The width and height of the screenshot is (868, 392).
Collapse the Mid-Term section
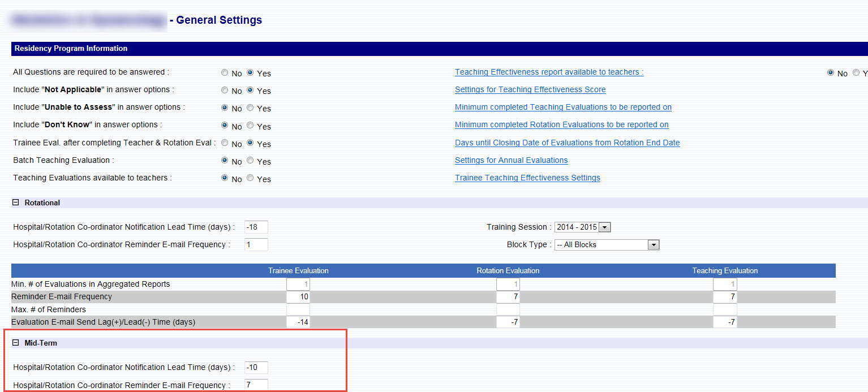pos(16,343)
